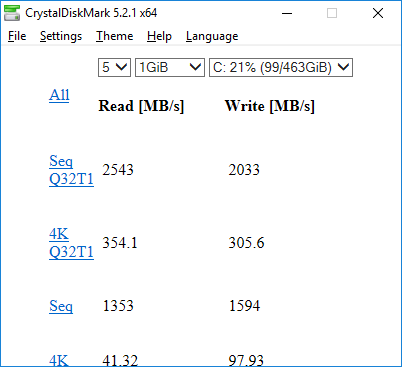The height and width of the screenshot is (367, 402).
Task: Expand the drive selection dropdown C: 21%
Action: (x=281, y=68)
